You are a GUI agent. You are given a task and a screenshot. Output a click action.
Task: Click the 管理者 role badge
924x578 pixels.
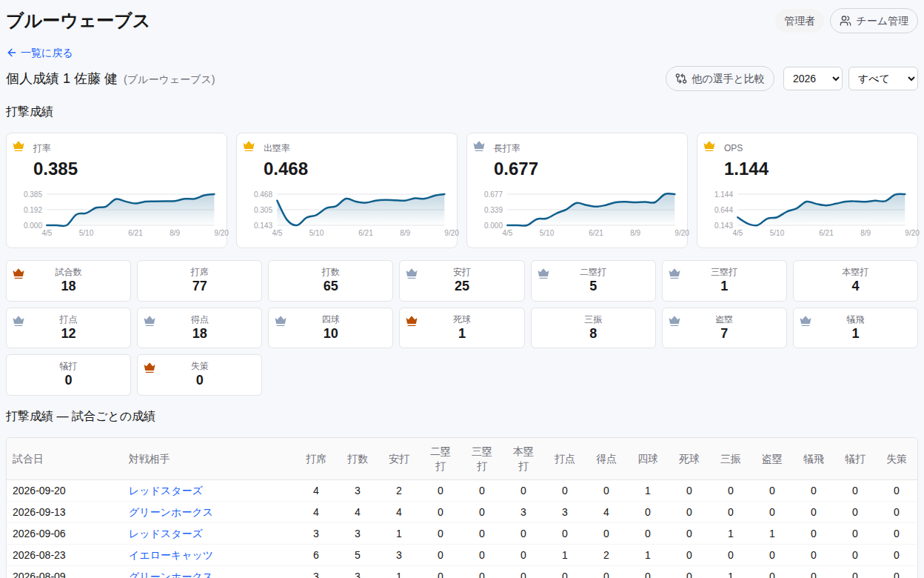[x=800, y=21]
